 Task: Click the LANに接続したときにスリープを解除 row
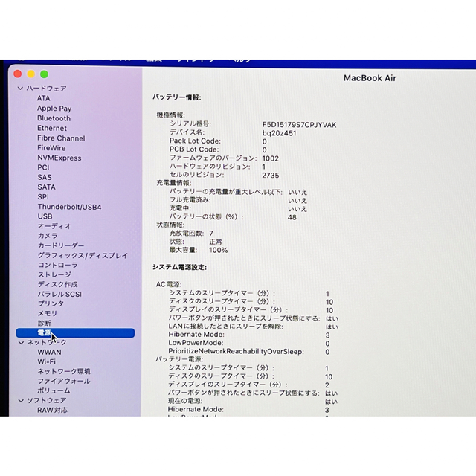[x=253, y=327]
